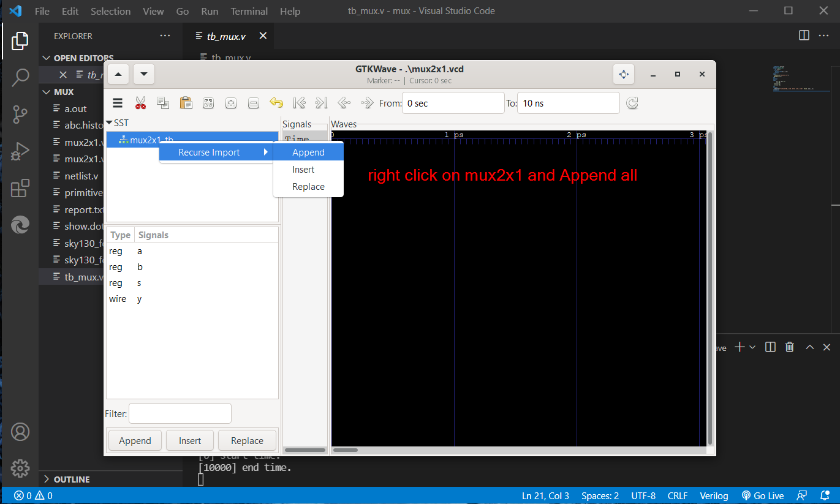Image resolution: width=840 pixels, height=504 pixels.
Task: Maximize the terminal panel with the up chevron
Action: (809, 347)
